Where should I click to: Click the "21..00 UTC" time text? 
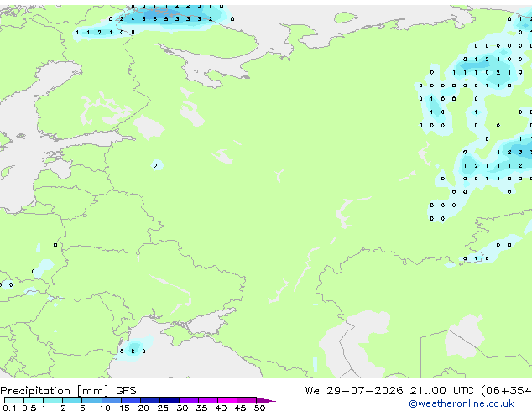coord(441,391)
